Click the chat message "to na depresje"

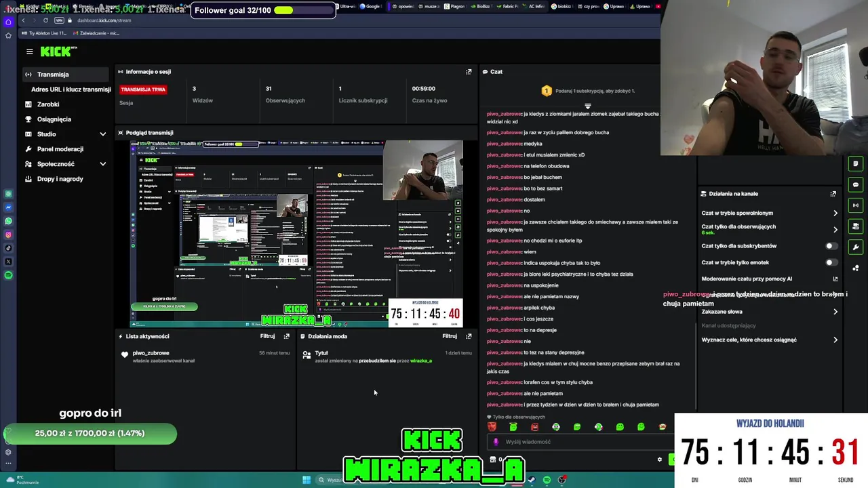[x=540, y=330]
